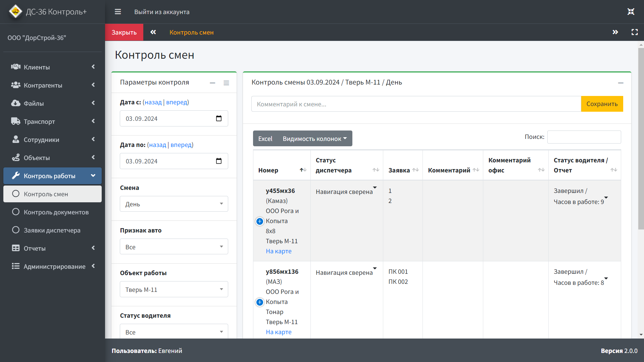The image size is (644, 362).
Task: Select the Контроль документов circle menu item
Action: [x=52, y=212]
